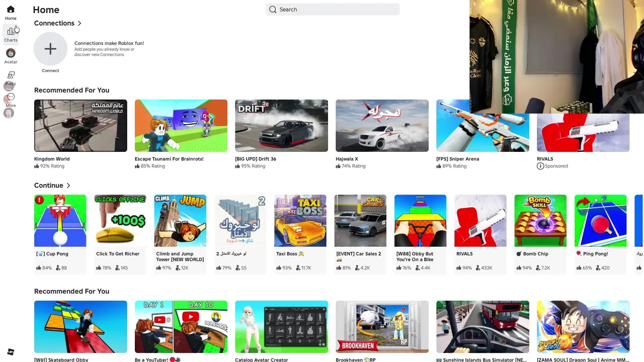644x362 pixels.
Task: Click '92% Rating' under Kingdom World
Action: click(52, 166)
